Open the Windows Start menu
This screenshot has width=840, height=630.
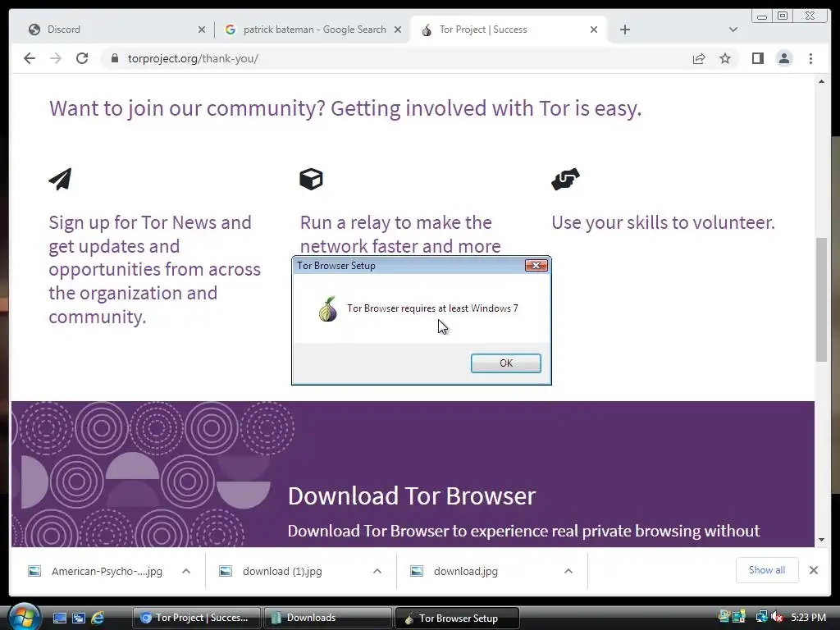point(23,616)
